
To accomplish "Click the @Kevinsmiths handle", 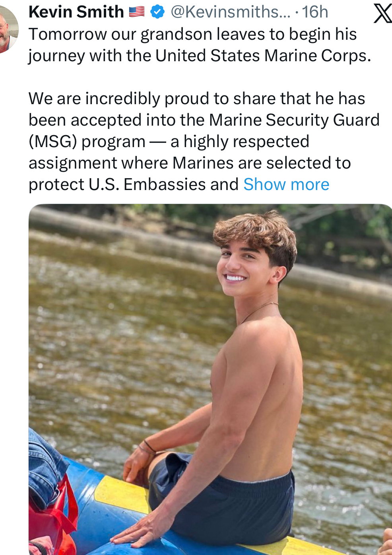I will [231, 12].
